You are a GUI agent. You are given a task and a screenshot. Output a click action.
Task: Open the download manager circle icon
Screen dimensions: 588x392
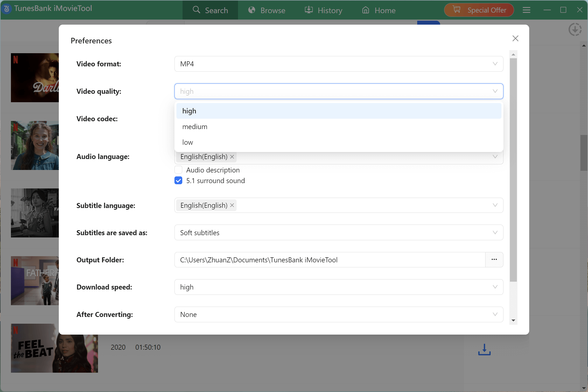[x=575, y=29]
